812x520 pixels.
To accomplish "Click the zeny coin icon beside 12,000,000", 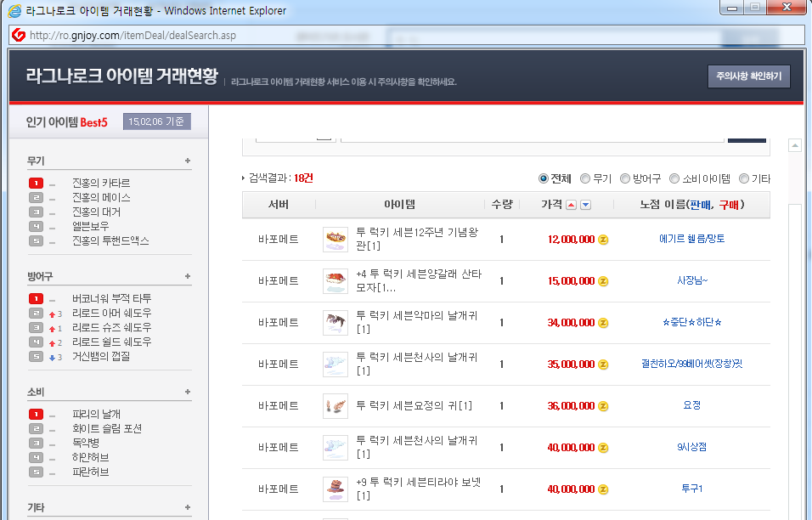I will (x=603, y=240).
